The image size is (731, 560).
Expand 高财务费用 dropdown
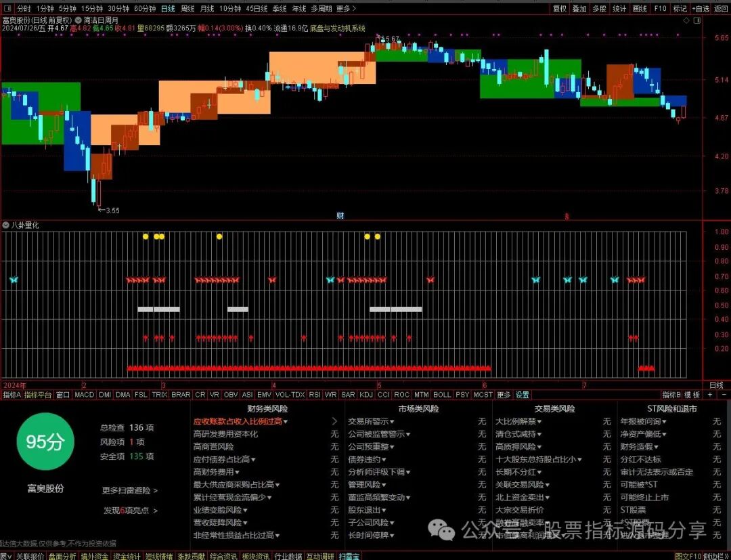(217, 472)
